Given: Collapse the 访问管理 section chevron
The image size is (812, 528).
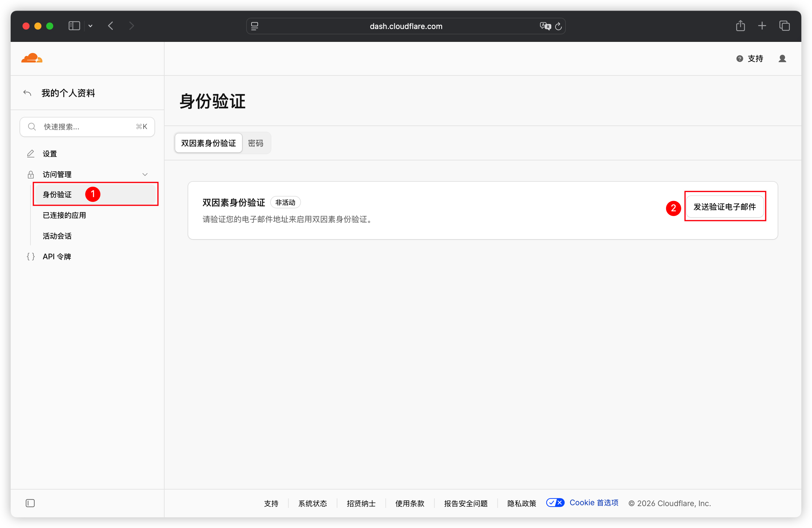Looking at the screenshot, I should [145, 174].
